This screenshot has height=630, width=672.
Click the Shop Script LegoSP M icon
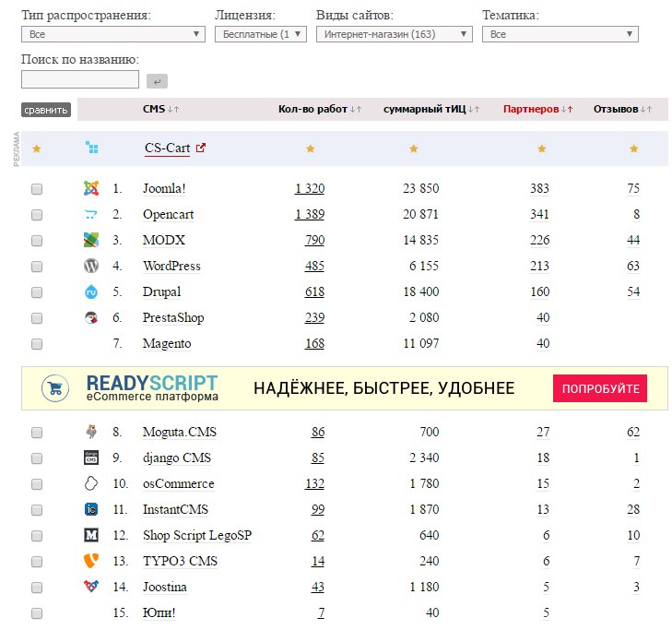pyautogui.click(x=91, y=535)
